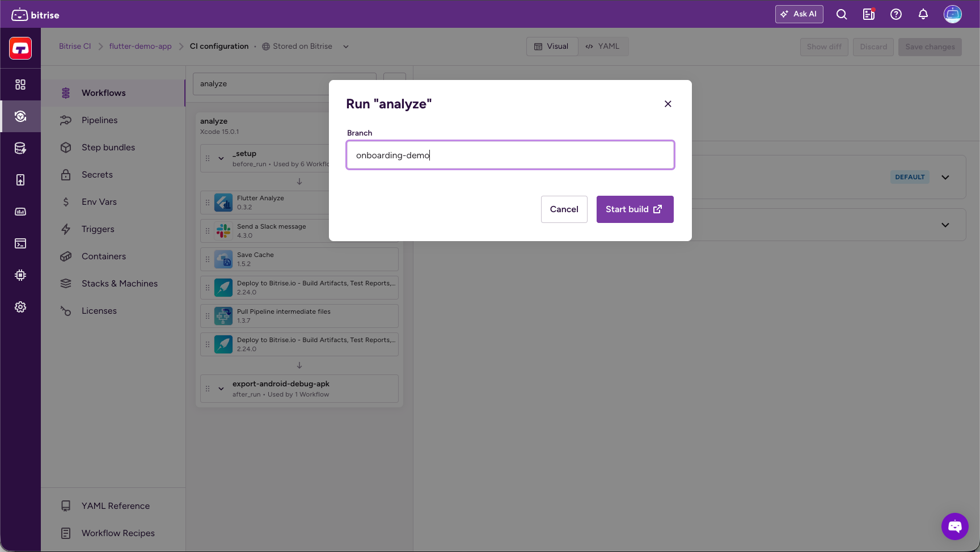This screenshot has width=980, height=552.
Task: Open the Secrets menu item
Action: [113, 175]
